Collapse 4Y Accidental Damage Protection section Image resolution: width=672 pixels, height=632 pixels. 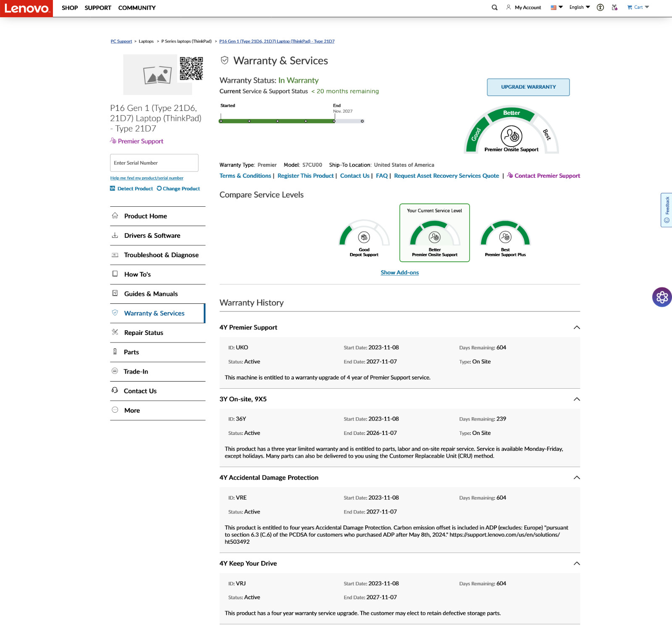point(577,478)
